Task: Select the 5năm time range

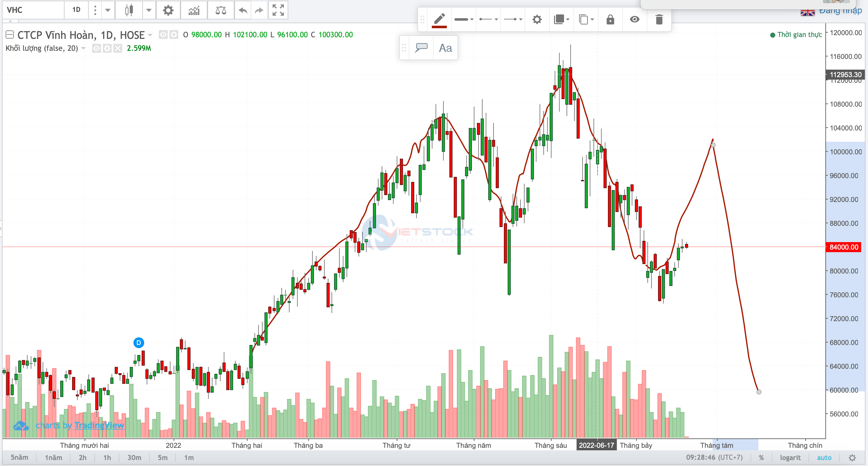Action: click(x=19, y=458)
